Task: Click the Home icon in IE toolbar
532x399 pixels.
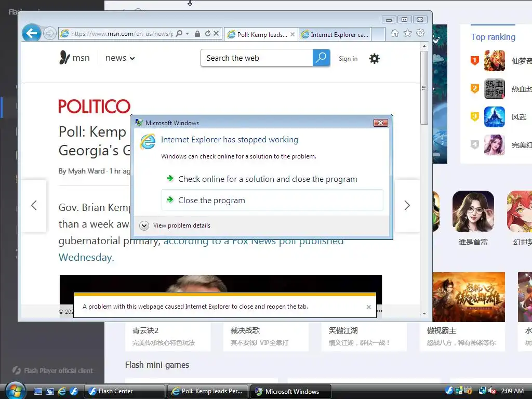Action: point(395,33)
